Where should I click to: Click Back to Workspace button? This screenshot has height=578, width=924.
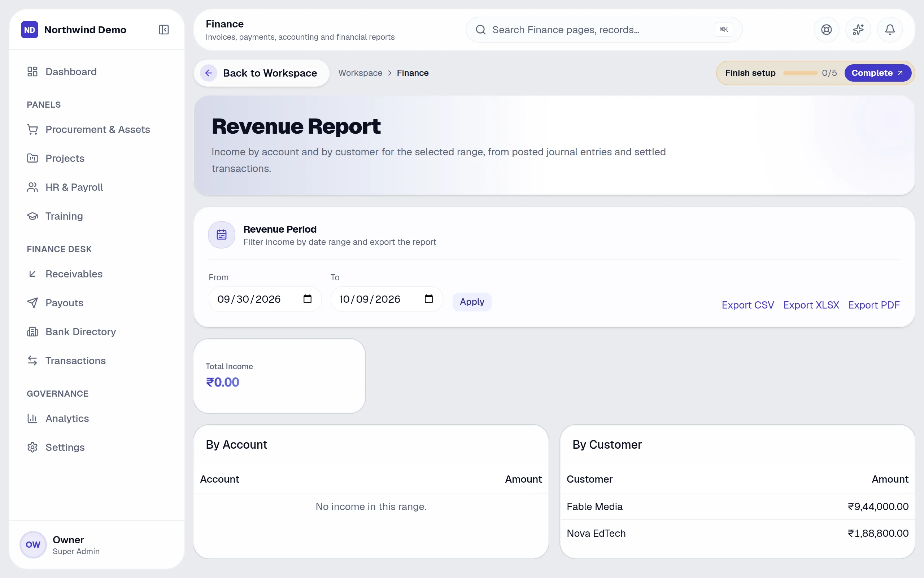tap(262, 73)
